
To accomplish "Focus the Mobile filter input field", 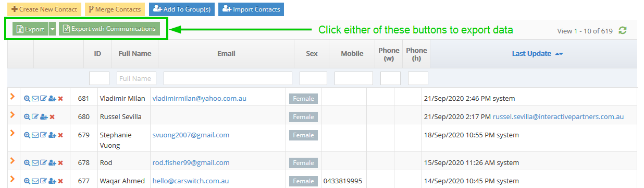I will pos(354,78).
